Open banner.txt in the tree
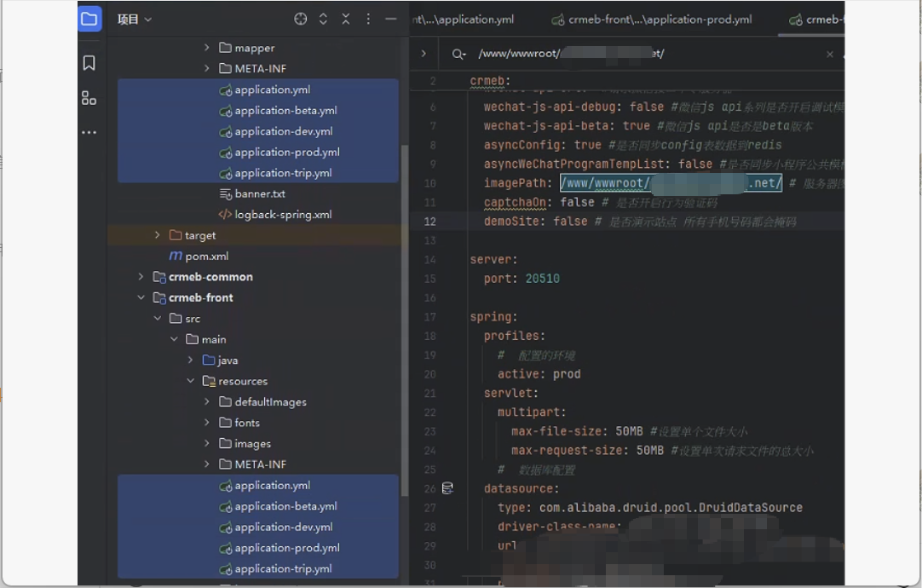 click(252, 193)
